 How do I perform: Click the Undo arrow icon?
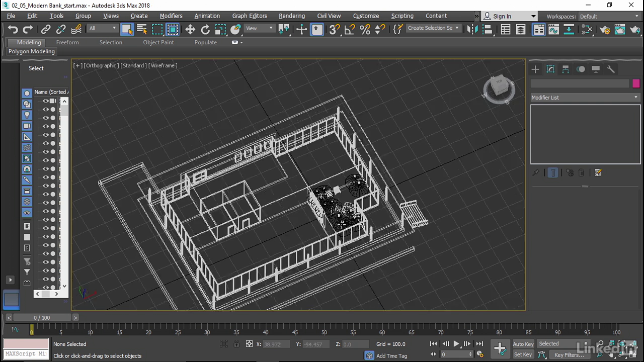point(13,30)
